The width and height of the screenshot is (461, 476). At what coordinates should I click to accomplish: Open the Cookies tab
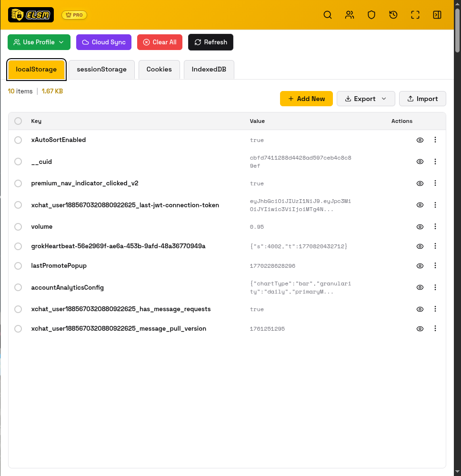pyautogui.click(x=159, y=69)
